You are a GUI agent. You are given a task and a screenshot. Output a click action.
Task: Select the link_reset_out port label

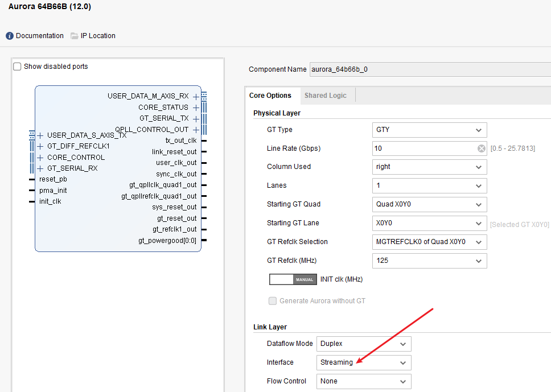tap(174, 152)
